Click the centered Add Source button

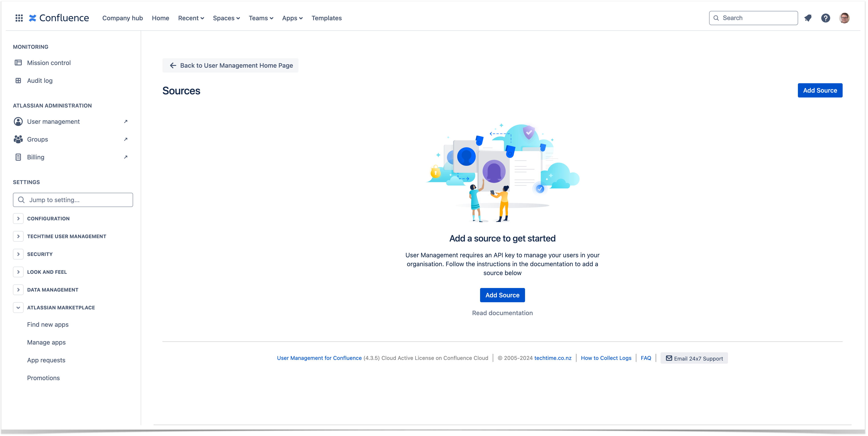tap(502, 295)
